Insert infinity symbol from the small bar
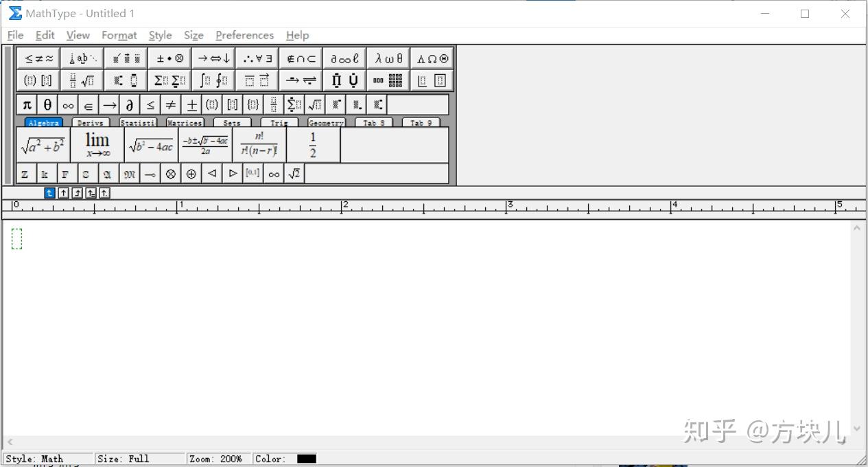This screenshot has width=868, height=467. tap(68, 104)
